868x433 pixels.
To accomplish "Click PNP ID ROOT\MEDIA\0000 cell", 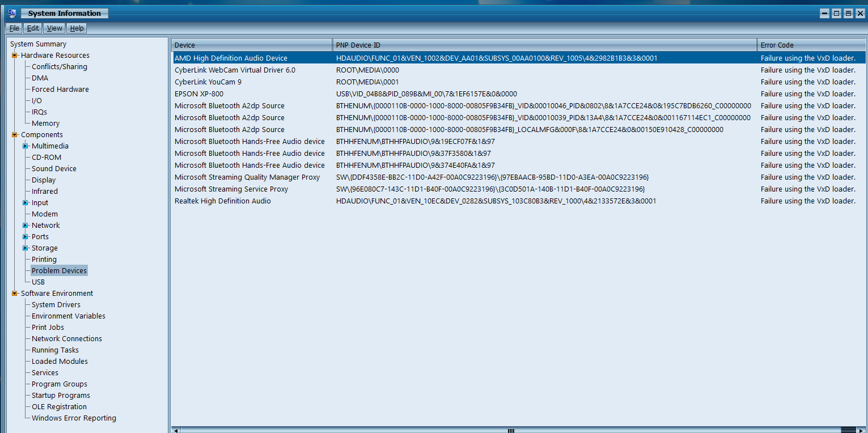I will point(367,70).
